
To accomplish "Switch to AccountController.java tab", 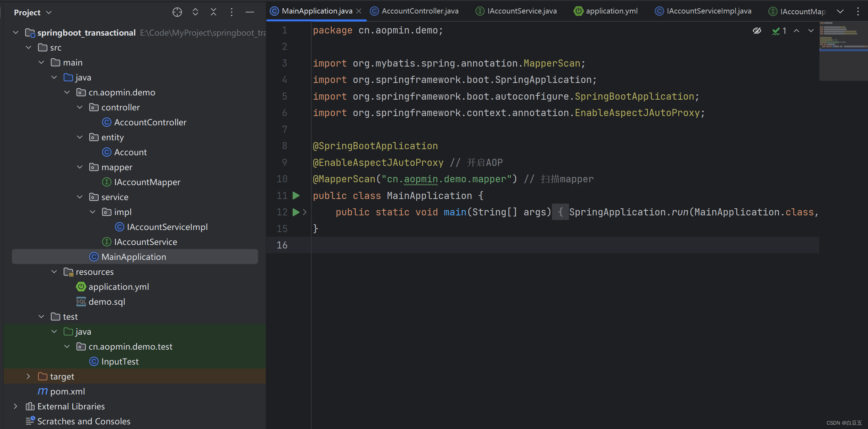I will tap(414, 11).
